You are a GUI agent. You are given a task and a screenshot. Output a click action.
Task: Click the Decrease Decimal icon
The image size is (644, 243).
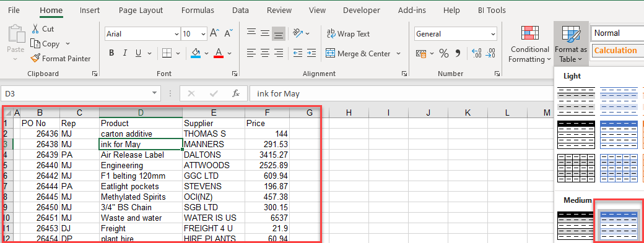[490, 53]
